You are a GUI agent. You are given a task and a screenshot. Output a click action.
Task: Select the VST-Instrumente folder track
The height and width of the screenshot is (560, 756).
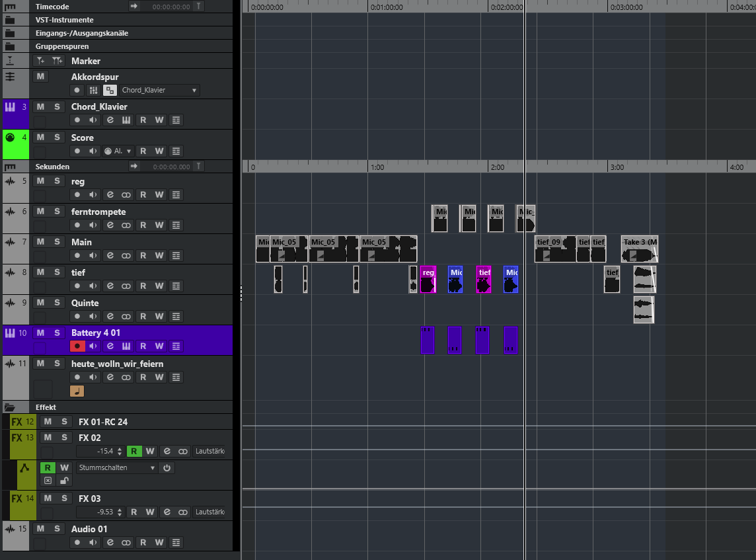coord(64,20)
